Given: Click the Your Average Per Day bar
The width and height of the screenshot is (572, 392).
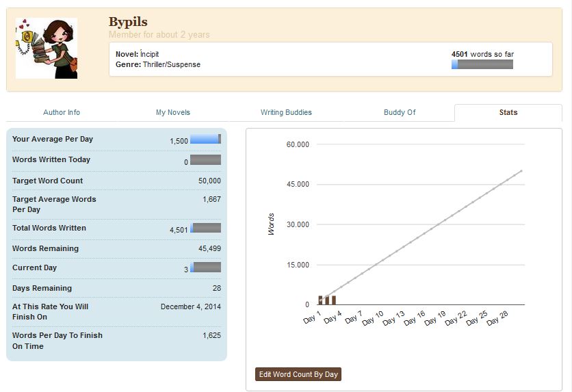Looking at the screenshot, I should pos(205,139).
